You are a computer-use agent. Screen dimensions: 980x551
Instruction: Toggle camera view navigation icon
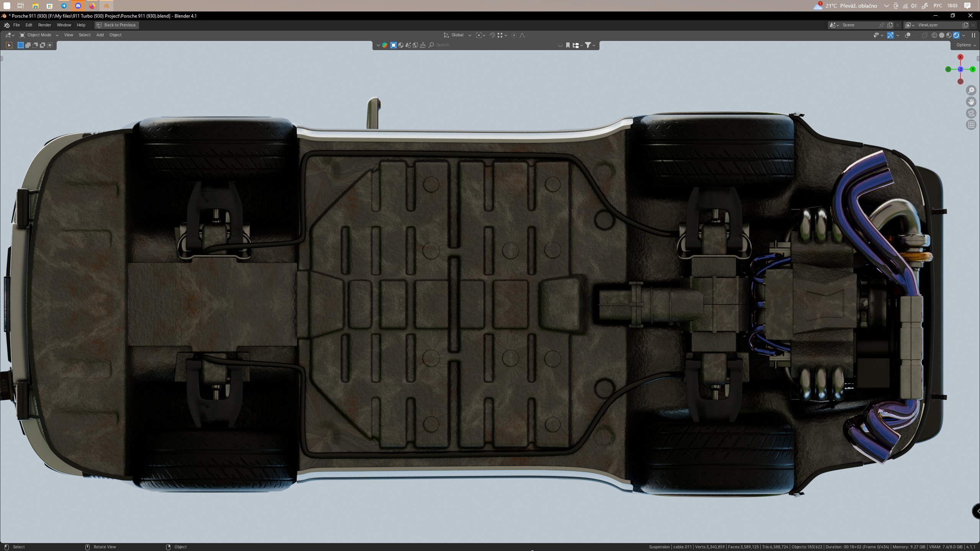point(971,113)
